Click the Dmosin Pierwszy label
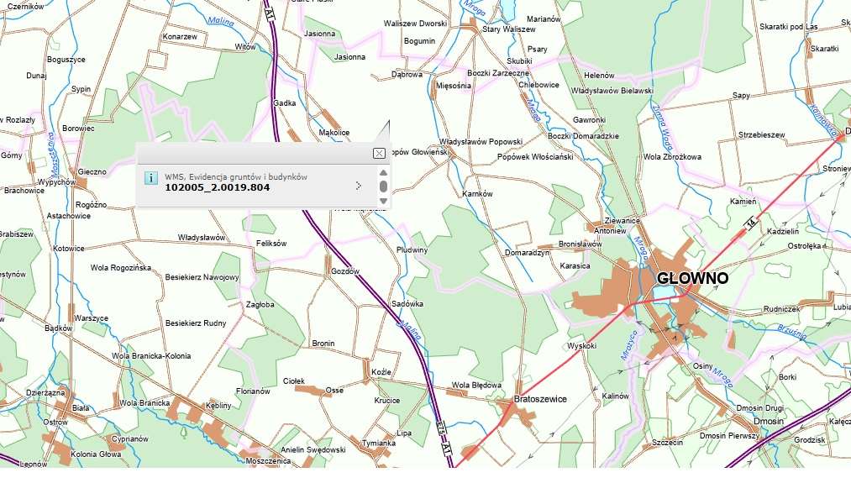The image size is (851, 504). click(730, 436)
